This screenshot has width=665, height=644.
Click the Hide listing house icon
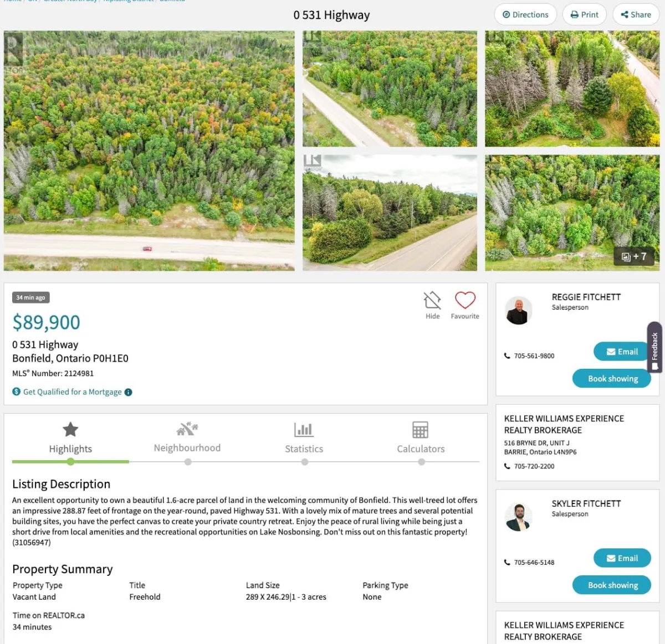[432, 300]
